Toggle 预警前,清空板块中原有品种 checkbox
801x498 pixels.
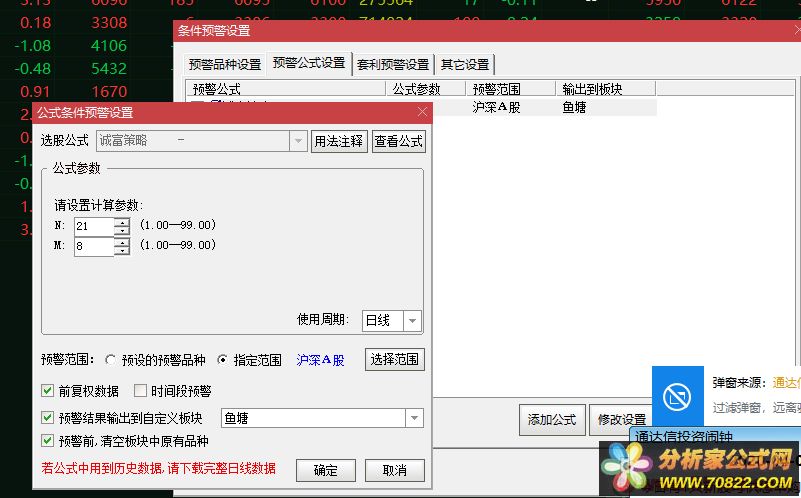pos(48,440)
